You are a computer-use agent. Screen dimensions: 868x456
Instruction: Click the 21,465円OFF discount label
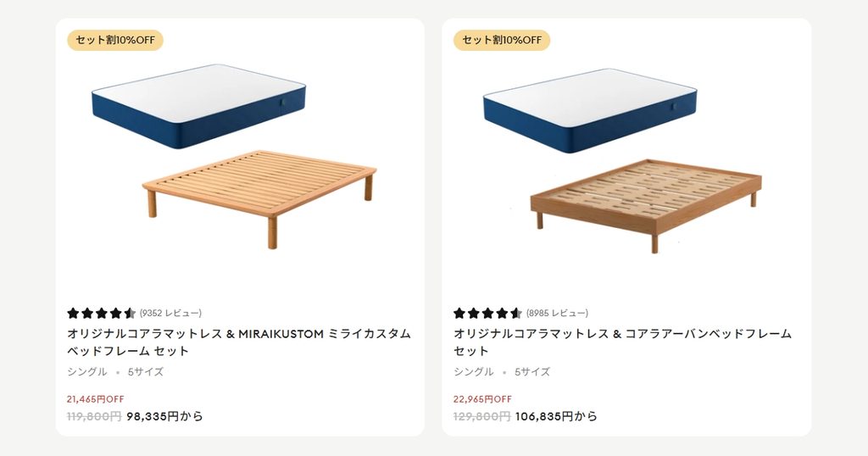click(95, 399)
